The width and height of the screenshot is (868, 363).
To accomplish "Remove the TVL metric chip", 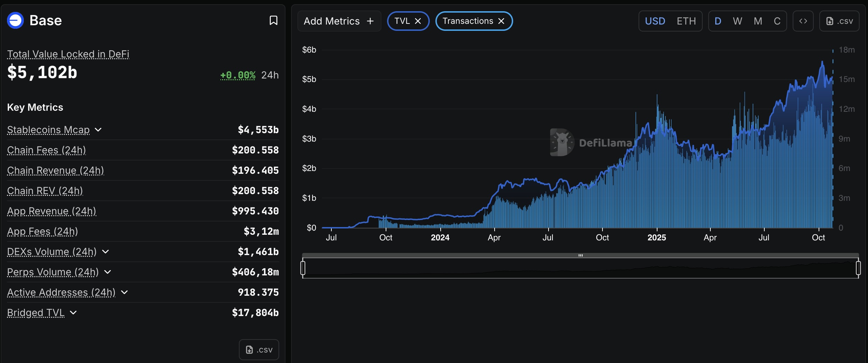I will point(418,21).
